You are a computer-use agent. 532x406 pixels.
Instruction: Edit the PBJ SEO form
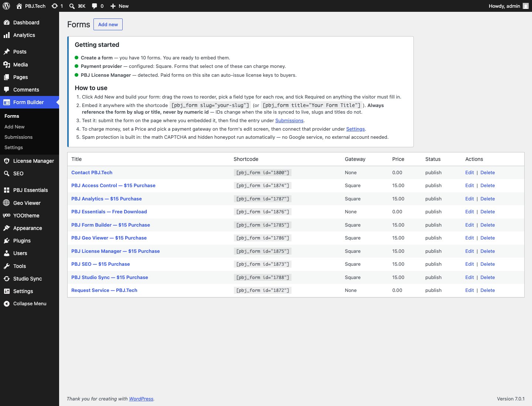tap(470, 264)
